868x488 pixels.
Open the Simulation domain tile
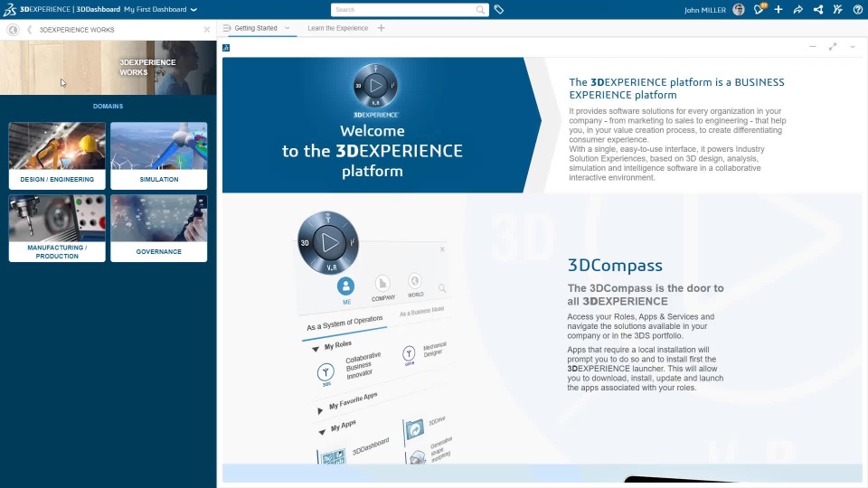(159, 156)
